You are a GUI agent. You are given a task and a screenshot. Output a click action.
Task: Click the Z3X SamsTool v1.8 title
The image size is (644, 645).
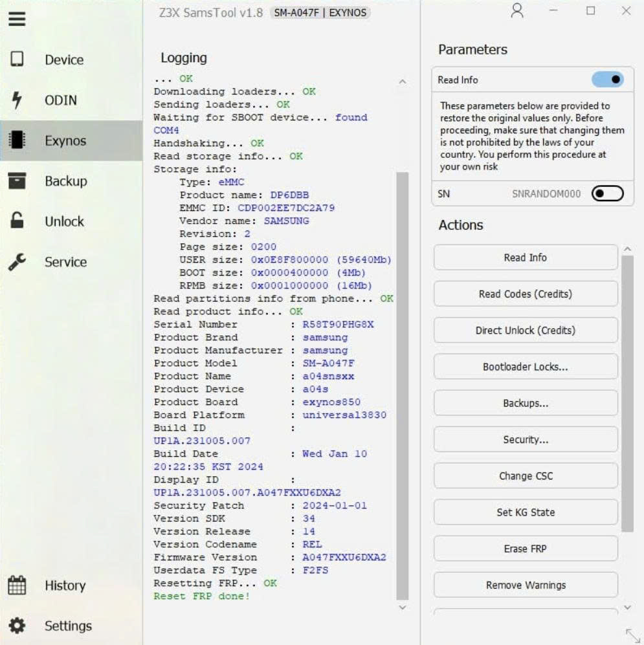(211, 13)
